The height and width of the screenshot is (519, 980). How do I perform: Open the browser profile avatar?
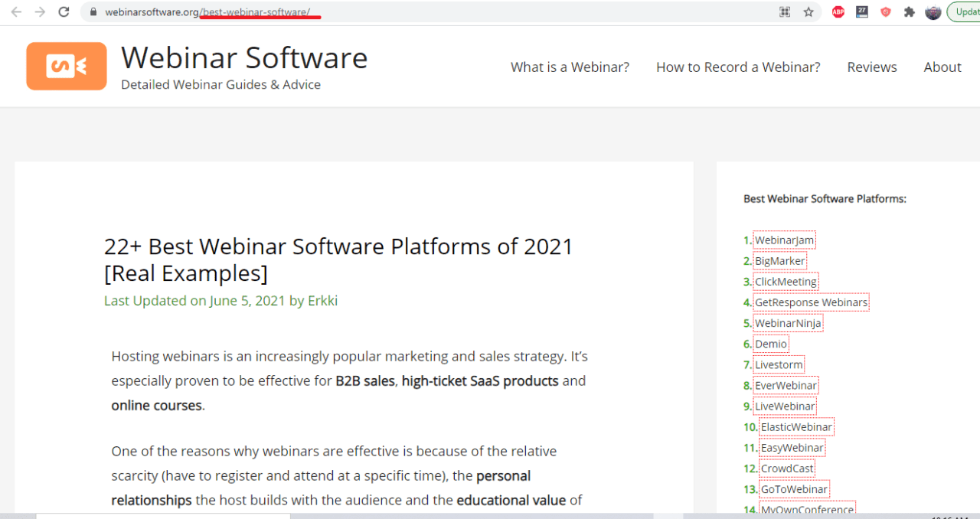pos(933,11)
